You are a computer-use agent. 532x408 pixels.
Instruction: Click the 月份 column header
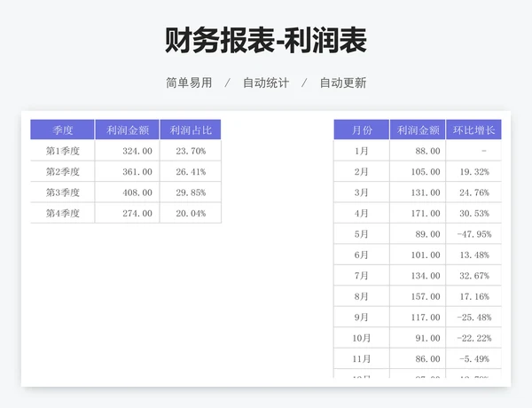(362, 129)
